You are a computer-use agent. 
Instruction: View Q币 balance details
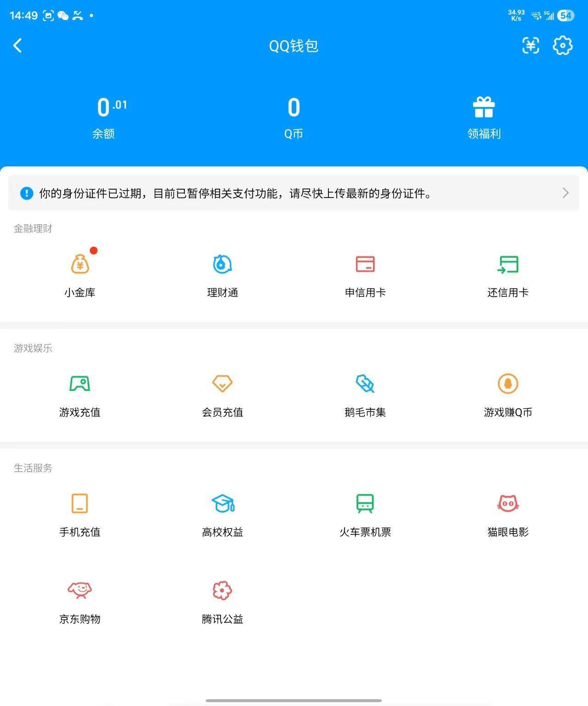(294, 116)
